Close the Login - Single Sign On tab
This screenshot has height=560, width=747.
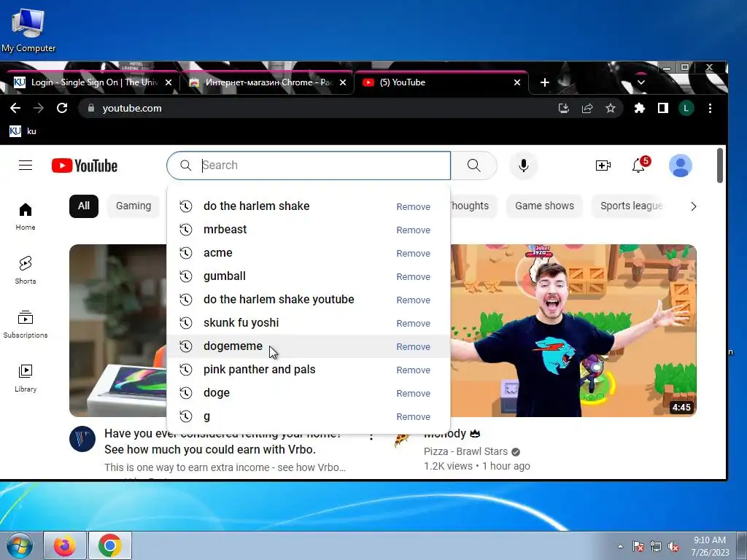[169, 82]
